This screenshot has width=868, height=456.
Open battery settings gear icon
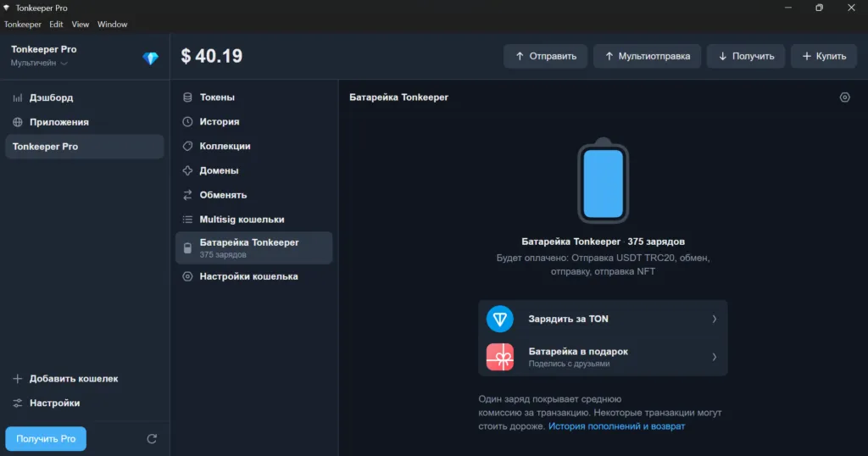(844, 97)
